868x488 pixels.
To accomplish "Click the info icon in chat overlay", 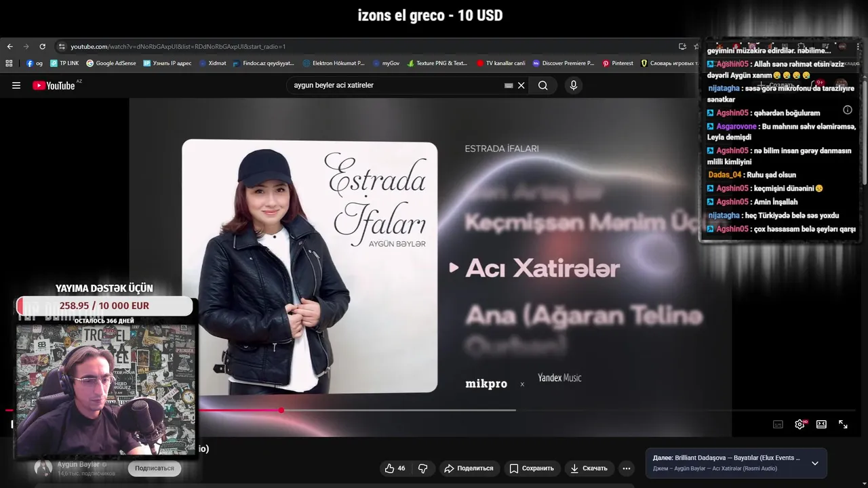I will tap(848, 110).
